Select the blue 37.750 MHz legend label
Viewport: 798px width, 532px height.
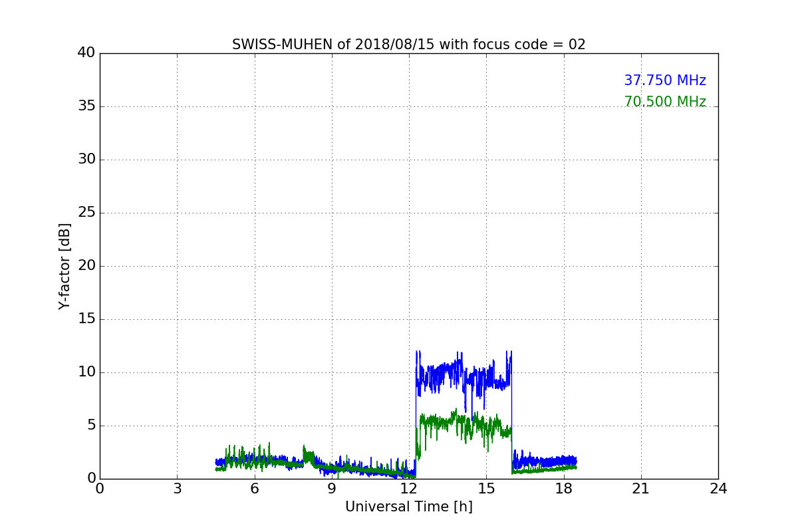[665, 80]
